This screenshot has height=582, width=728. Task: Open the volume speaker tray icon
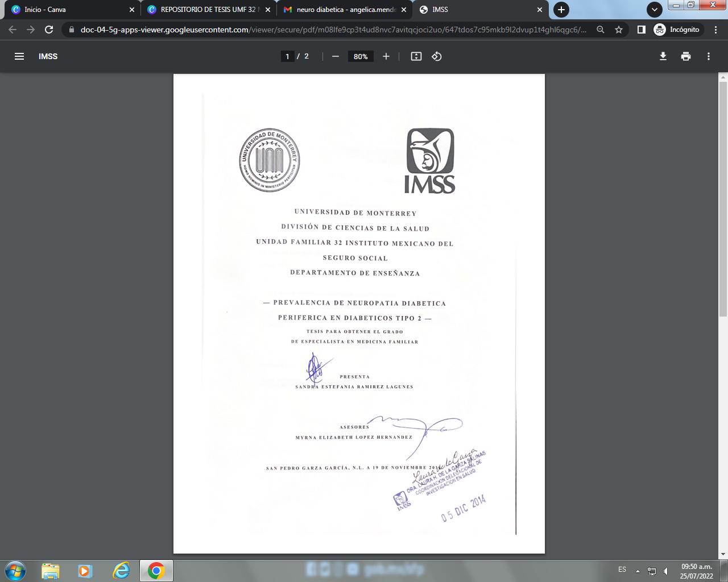pos(666,571)
